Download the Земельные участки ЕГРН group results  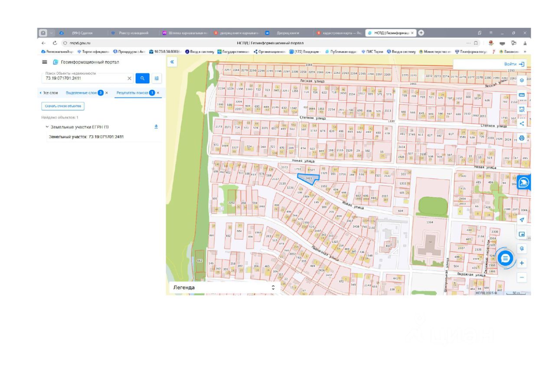(x=156, y=127)
